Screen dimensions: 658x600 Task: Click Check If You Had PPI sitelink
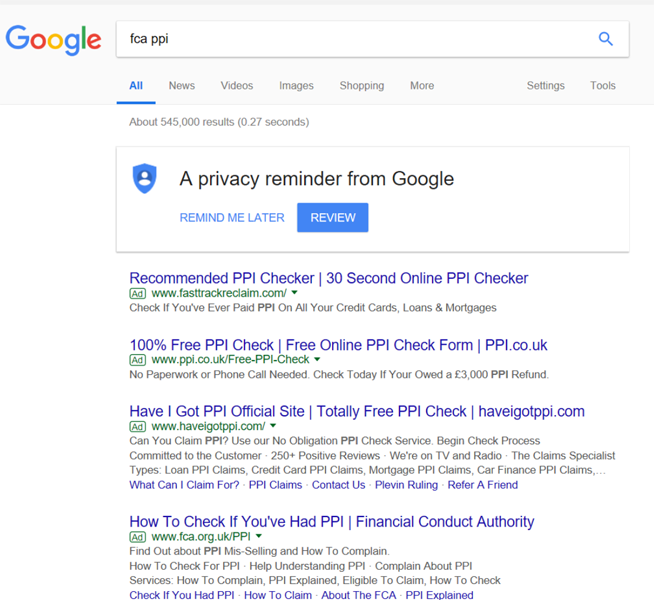coord(182,595)
